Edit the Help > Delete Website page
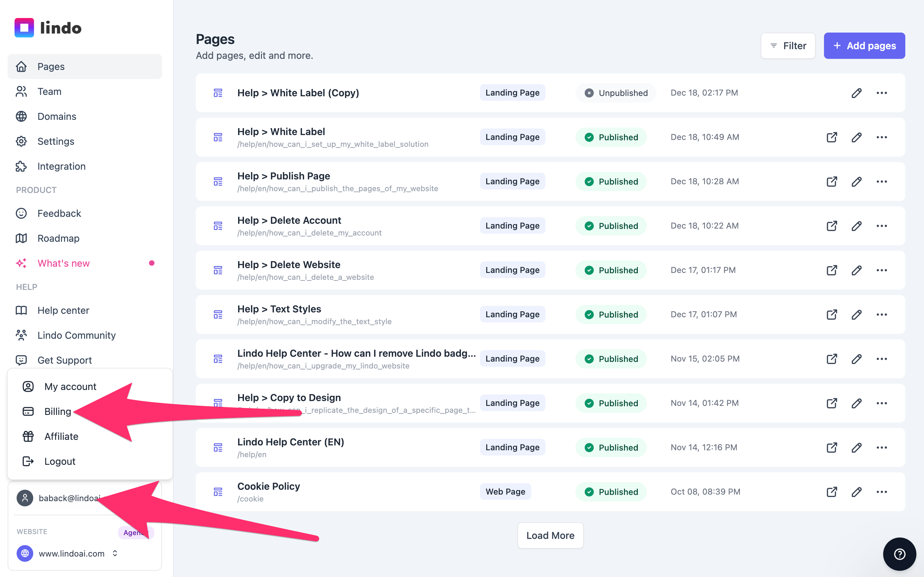The height and width of the screenshot is (577, 924). [x=857, y=270]
